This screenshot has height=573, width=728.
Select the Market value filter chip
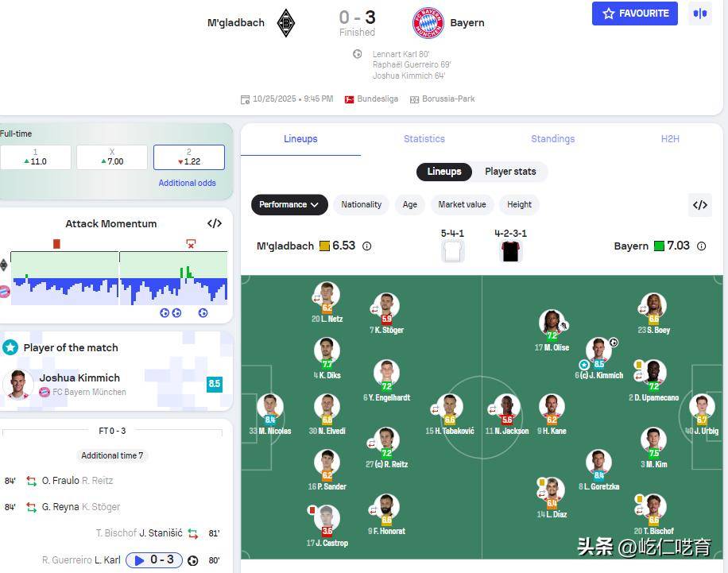462,205
